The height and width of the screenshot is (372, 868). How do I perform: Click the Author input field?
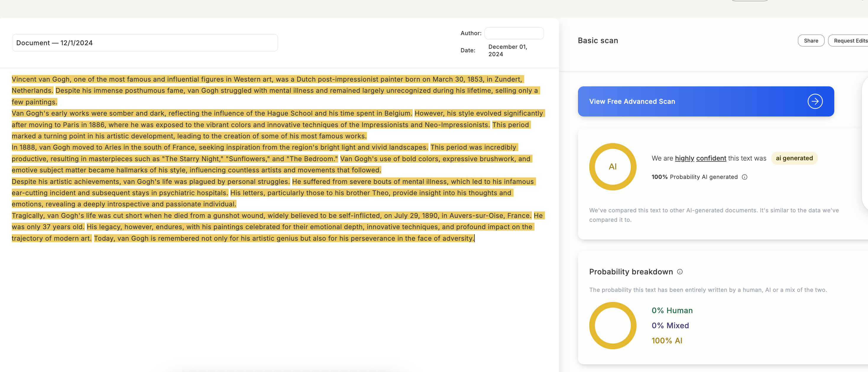click(x=514, y=33)
